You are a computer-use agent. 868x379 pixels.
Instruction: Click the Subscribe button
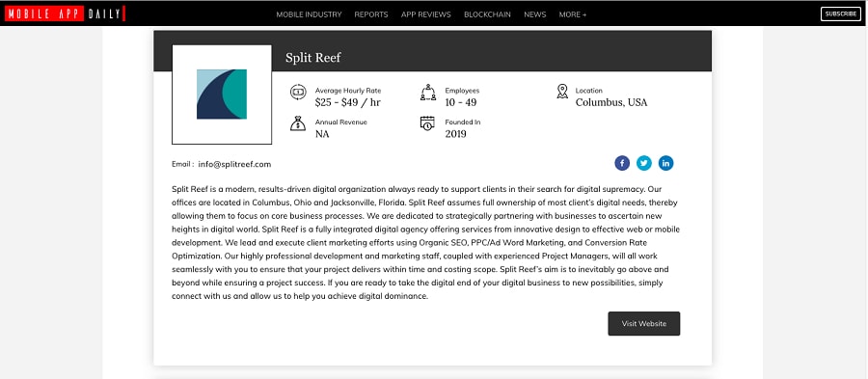tap(840, 14)
